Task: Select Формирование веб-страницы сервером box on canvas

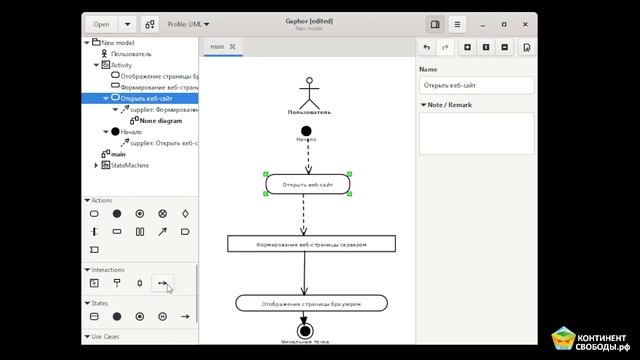Action: pos(311,244)
